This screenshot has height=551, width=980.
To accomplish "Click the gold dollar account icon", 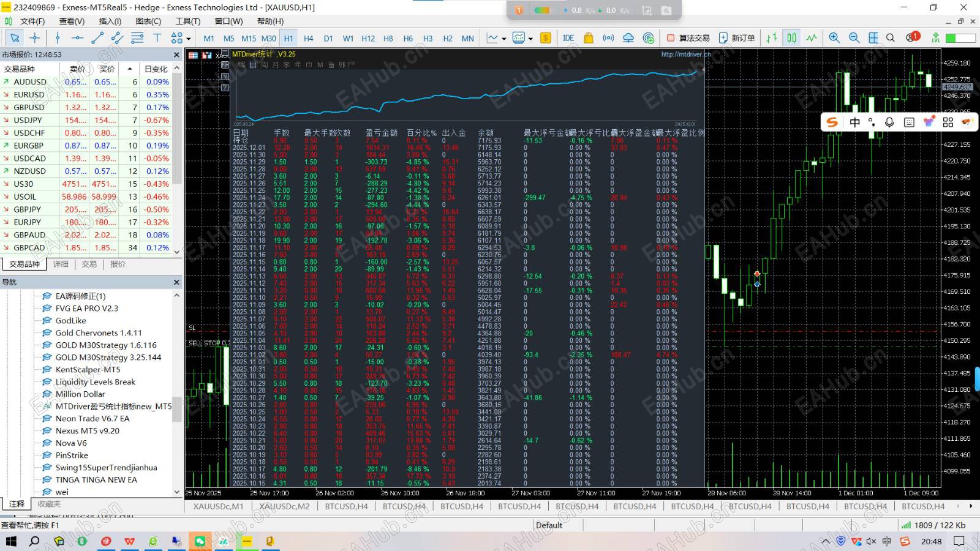I will pyautogui.click(x=546, y=38).
